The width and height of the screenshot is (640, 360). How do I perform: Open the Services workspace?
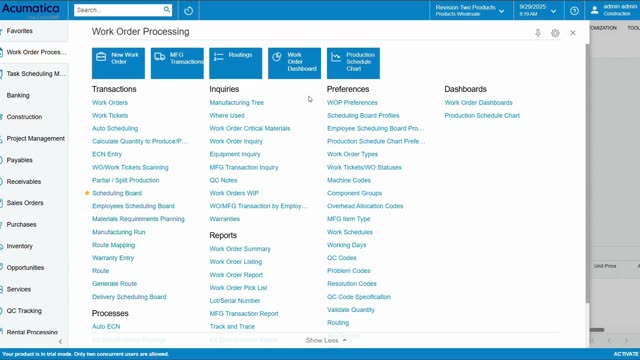coord(19,289)
